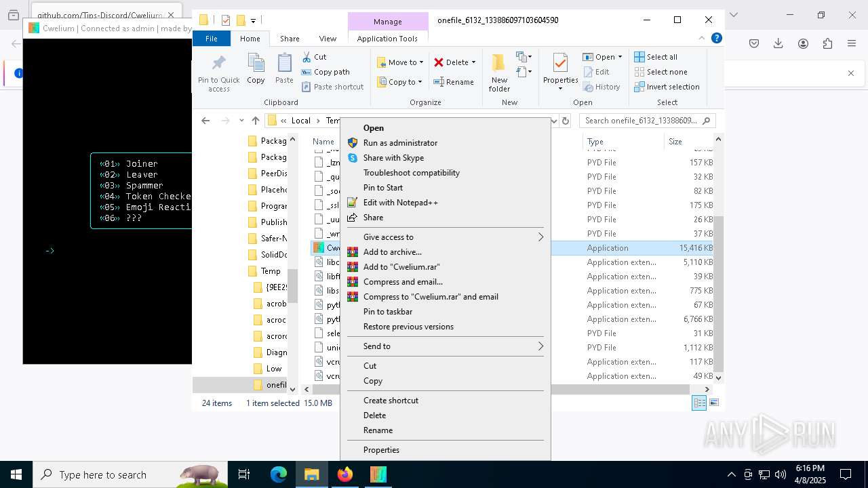Choose Add to archive...

(445, 252)
